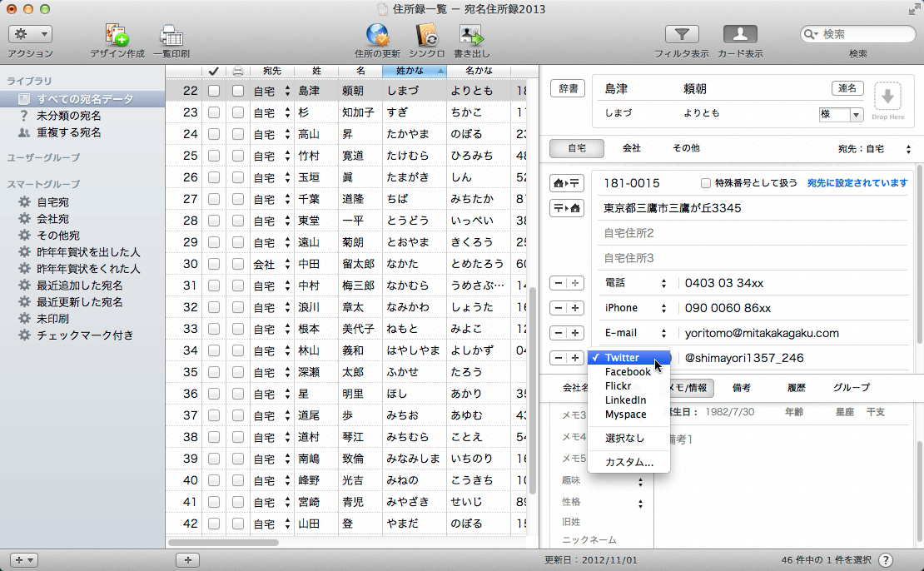This screenshot has height=571, width=924.
Task: Check the checkmark box for row 34 林山
Action: point(214,350)
